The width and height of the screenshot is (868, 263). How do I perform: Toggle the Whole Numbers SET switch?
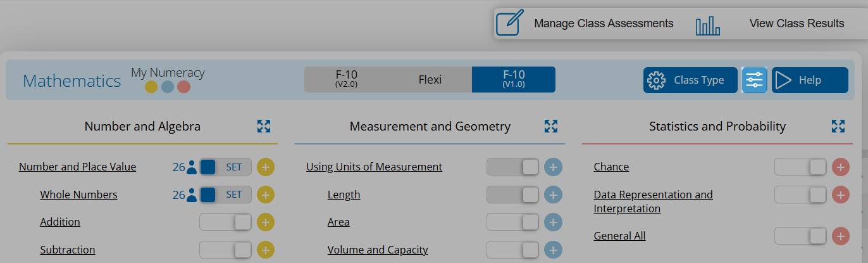[225, 195]
